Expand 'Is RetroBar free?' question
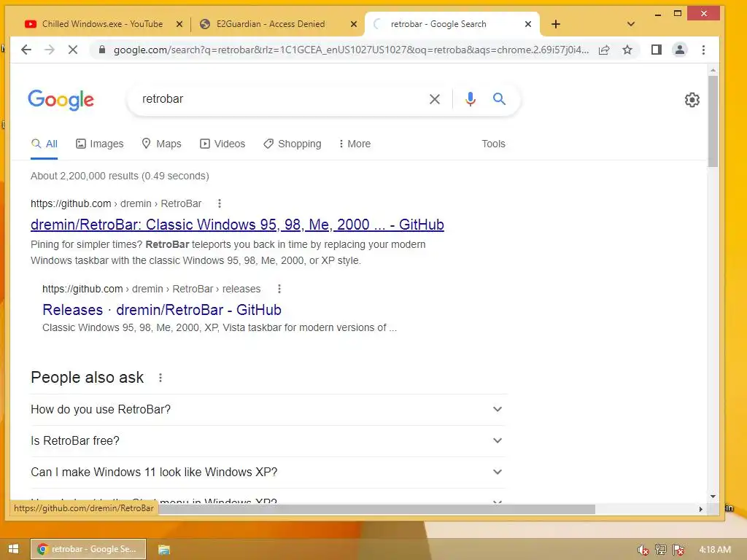Screen dimensions: 747x560 pyautogui.click(x=267, y=441)
